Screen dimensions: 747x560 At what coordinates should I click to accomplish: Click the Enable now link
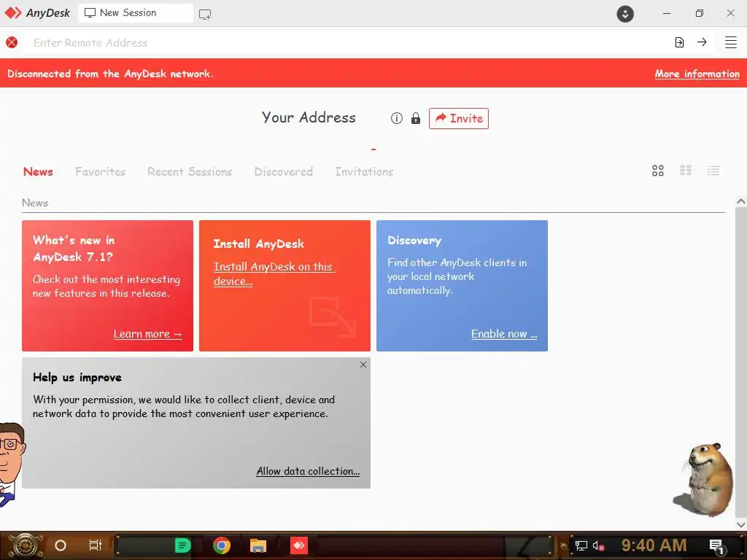click(x=504, y=334)
